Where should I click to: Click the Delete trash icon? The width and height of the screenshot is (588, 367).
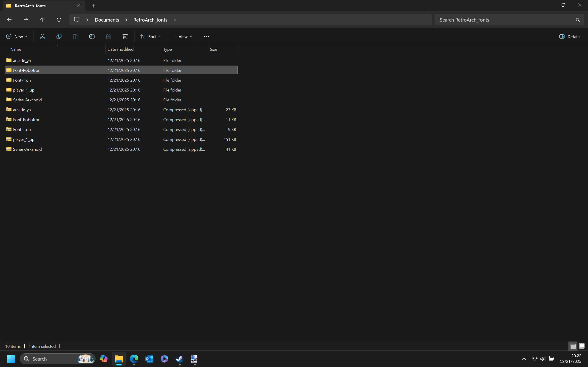coord(125,36)
